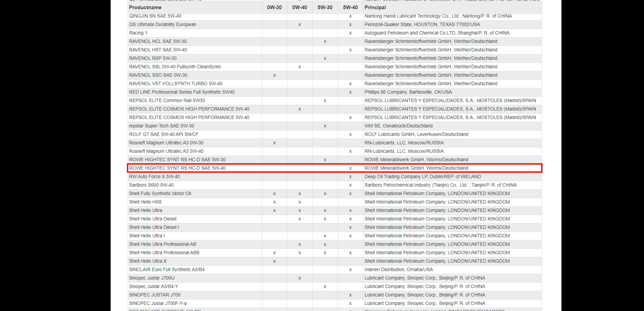
Task: Click Shell Helix Ultra Diesel product name
Action: coord(153,219)
